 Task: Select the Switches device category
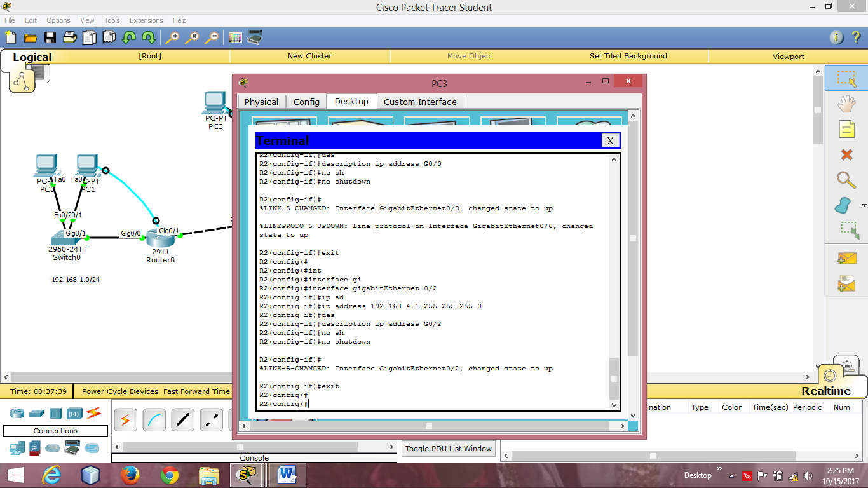36,413
